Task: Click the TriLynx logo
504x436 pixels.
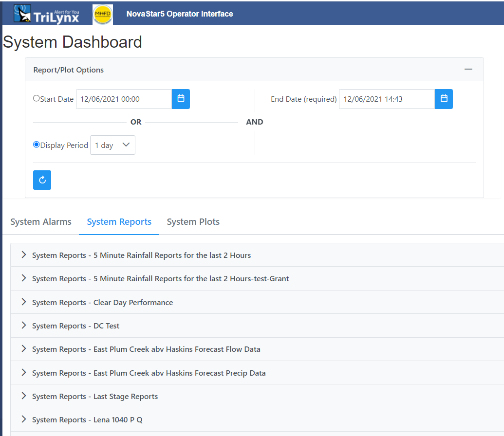Action: tap(46, 13)
